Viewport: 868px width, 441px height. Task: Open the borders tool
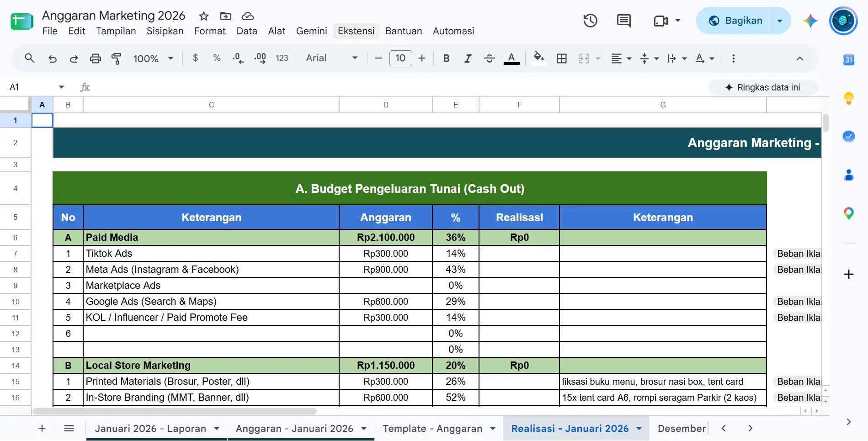(x=562, y=58)
